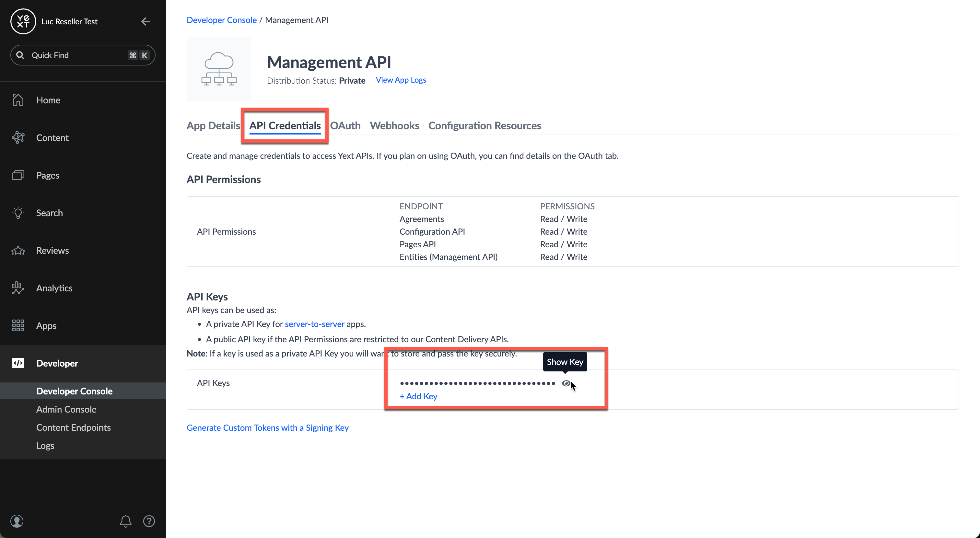Click the Reviews stars icon

(x=18, y=250)
